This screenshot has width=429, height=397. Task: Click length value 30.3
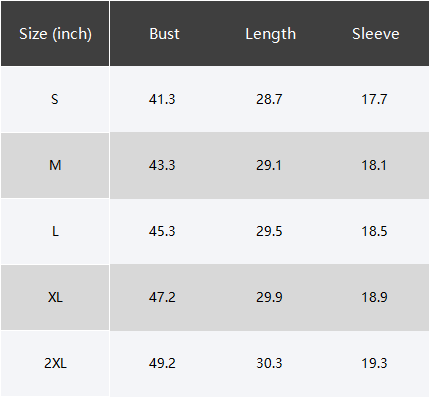click(269, 363)
